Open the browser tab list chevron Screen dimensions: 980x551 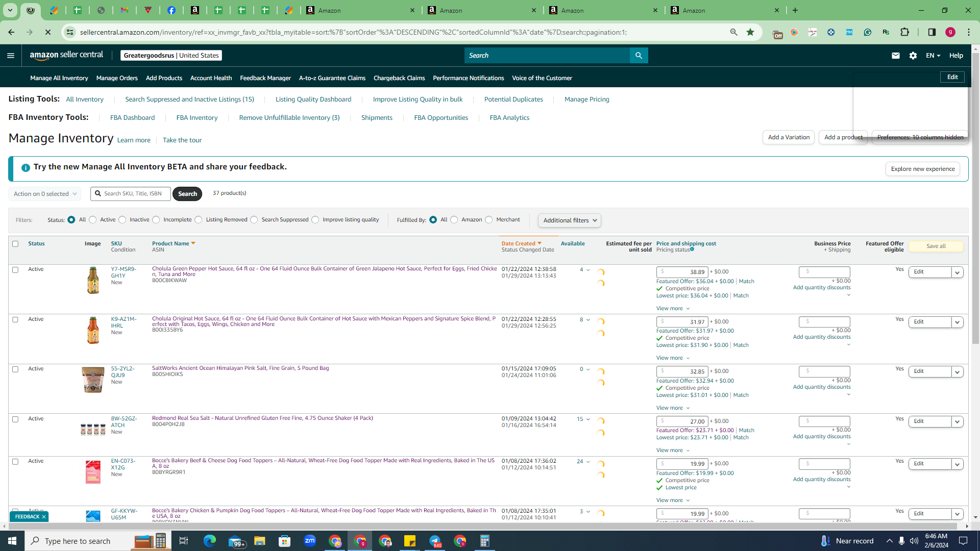pyautogui.click(x=10, y=10)
